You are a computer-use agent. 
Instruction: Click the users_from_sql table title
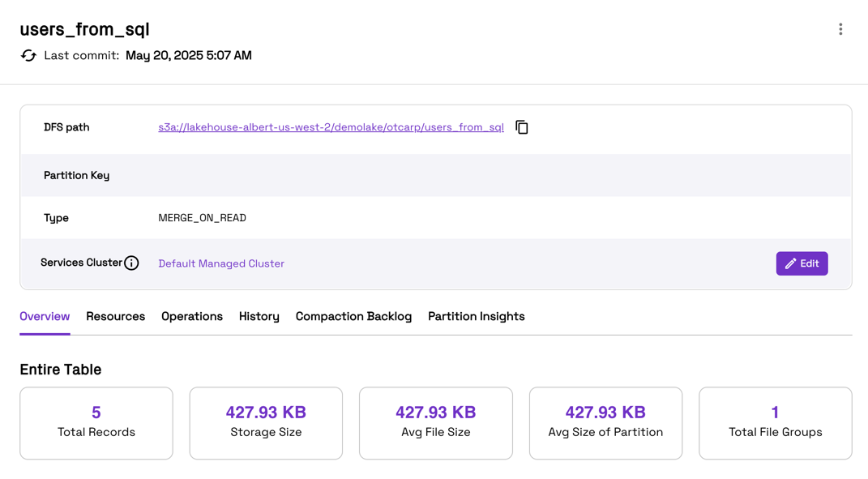tap(85, 29)
